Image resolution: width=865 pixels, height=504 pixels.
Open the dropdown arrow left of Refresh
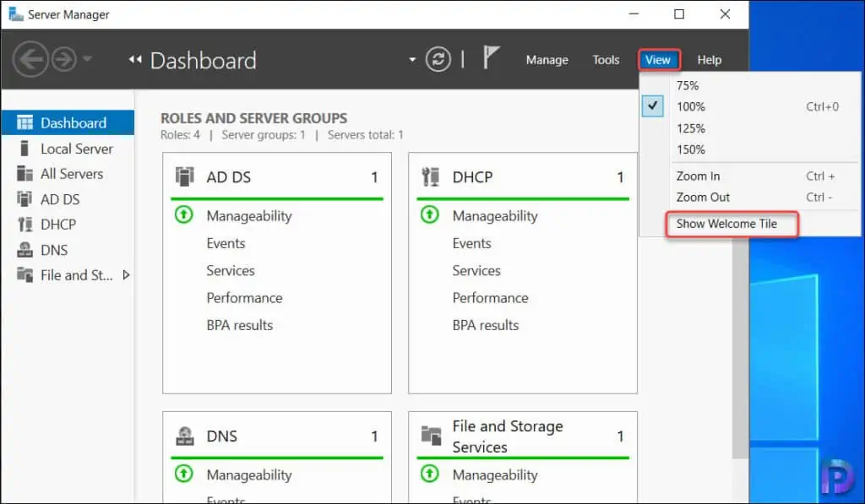(x=412, y=60)
